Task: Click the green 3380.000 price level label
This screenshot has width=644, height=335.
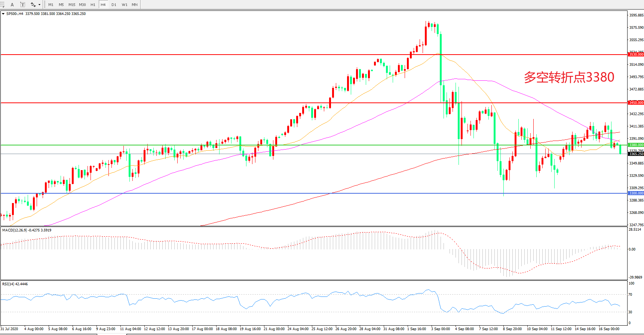Action: (x=636, y=145)
